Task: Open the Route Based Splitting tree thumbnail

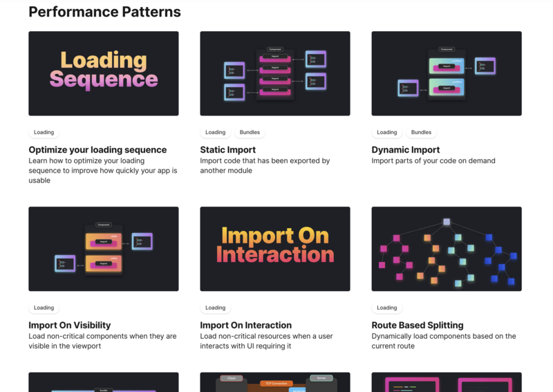Action: [x=447, y=249]
